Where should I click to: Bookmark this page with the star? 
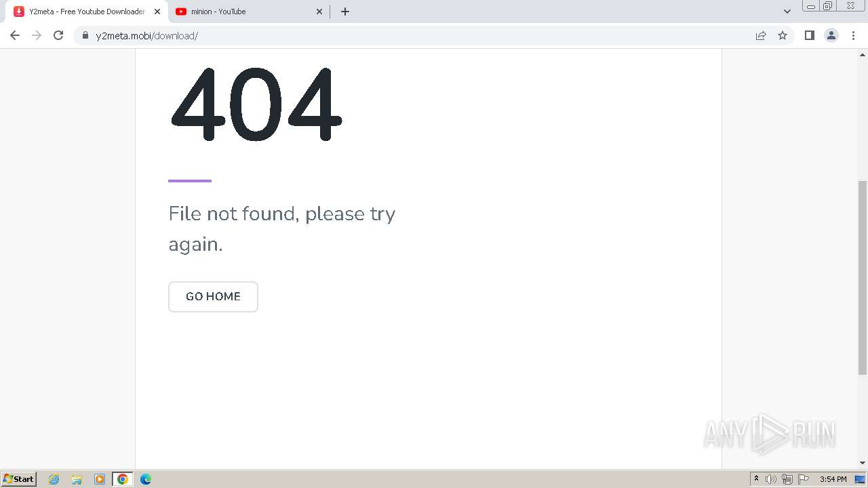(x=783, y=35)
